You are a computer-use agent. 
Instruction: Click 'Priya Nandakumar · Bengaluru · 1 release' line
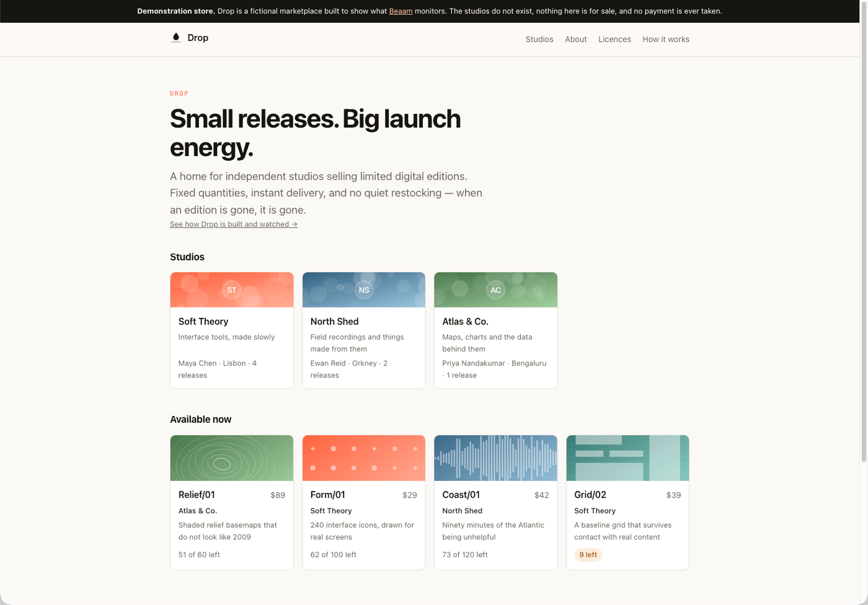pyautogui.click(x=494, y=369)
